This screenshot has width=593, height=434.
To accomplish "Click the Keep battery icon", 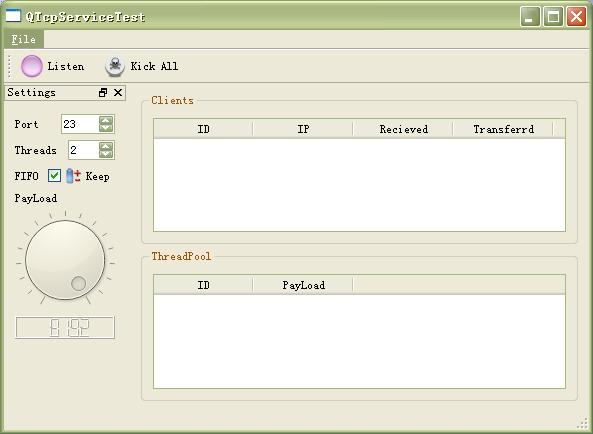I will [x=73, y=176].
